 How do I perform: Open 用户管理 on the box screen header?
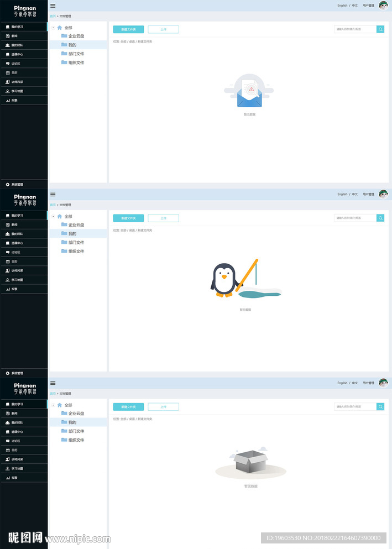coord(368,383)
